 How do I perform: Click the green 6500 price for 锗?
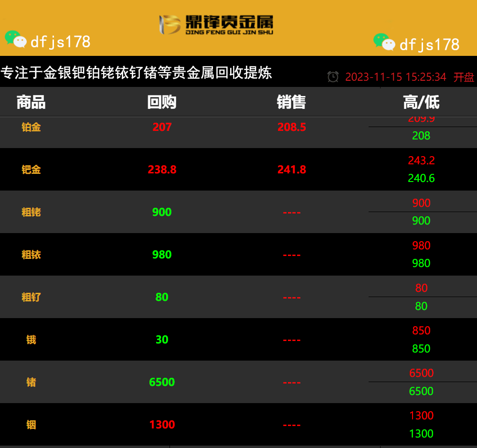[x=162, y=382]
